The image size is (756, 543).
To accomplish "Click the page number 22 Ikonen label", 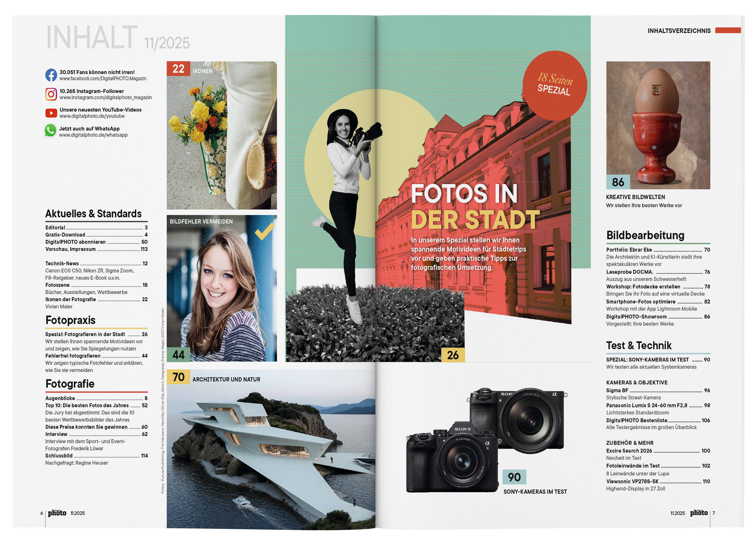I will click(x=179, y=69).
